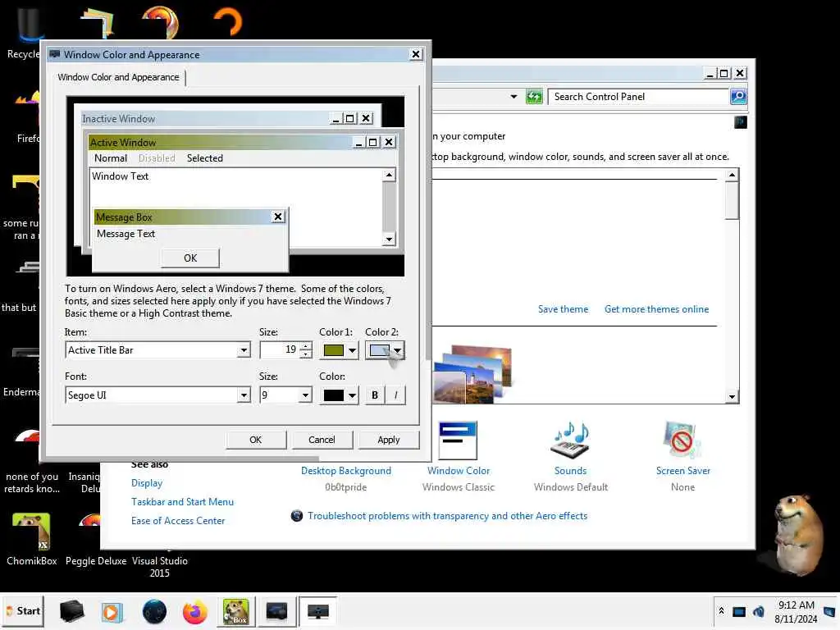
Task: Click the ChomikBox taskbar icon
Action: 235,611
